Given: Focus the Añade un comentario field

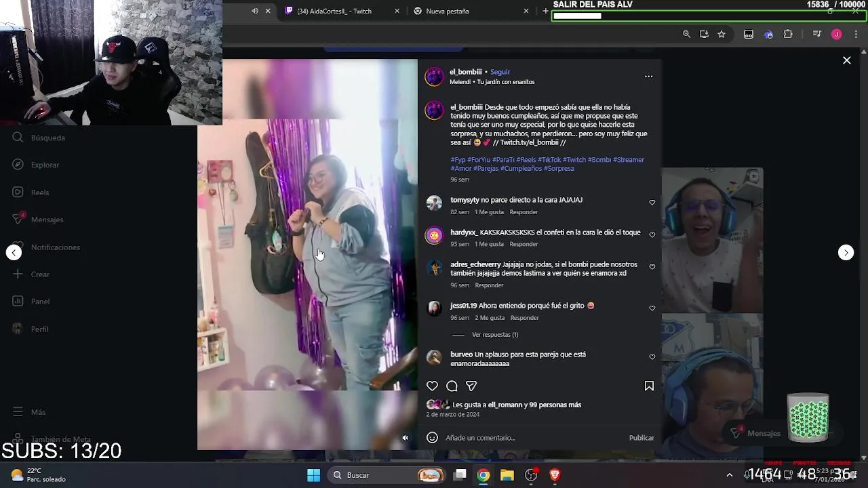Looking at the screenshot, I should 532,438.
